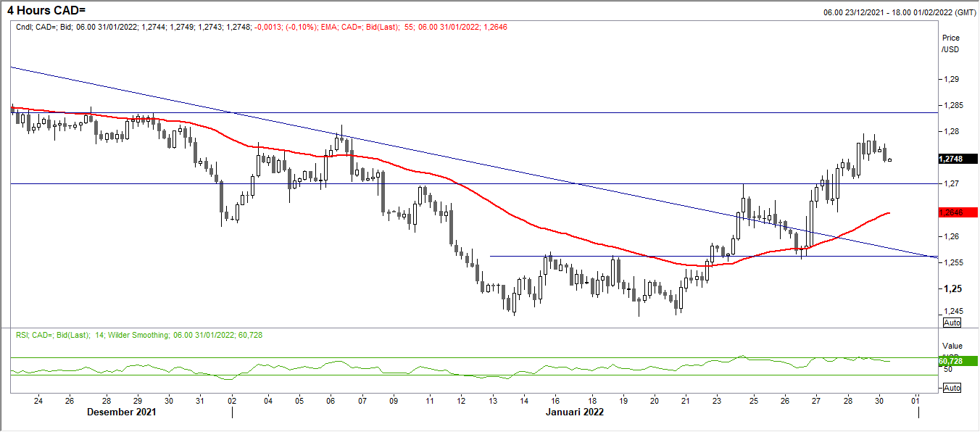Click the date label 25 on the time axis
This screenshot has width=980, height=432.
pos(754,401)
